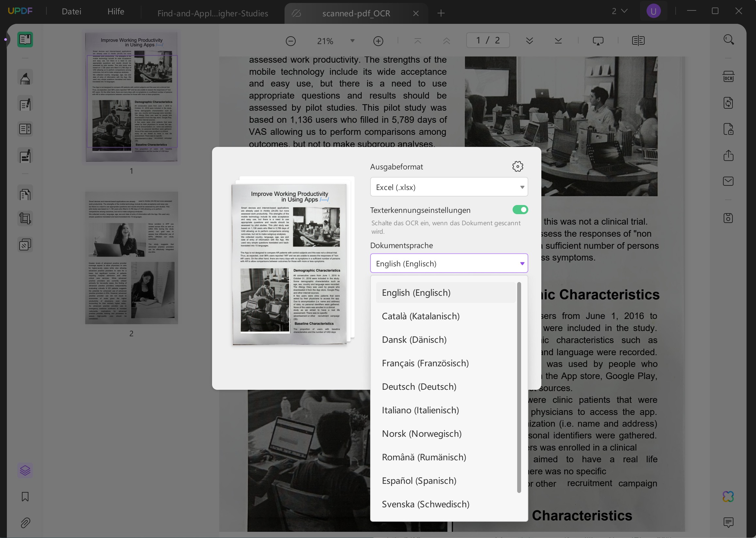Add a new tab with plus button
The image size is (756, 538).
(441, 13)
